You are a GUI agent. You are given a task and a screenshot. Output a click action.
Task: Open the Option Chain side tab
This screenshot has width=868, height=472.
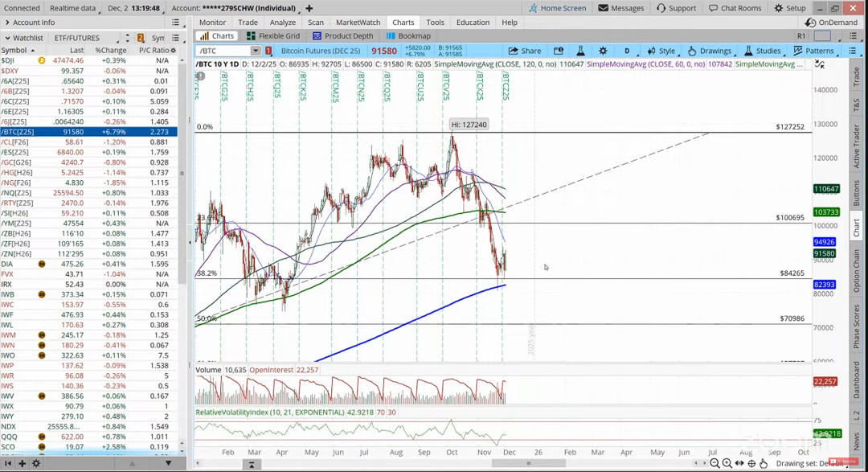857,271
